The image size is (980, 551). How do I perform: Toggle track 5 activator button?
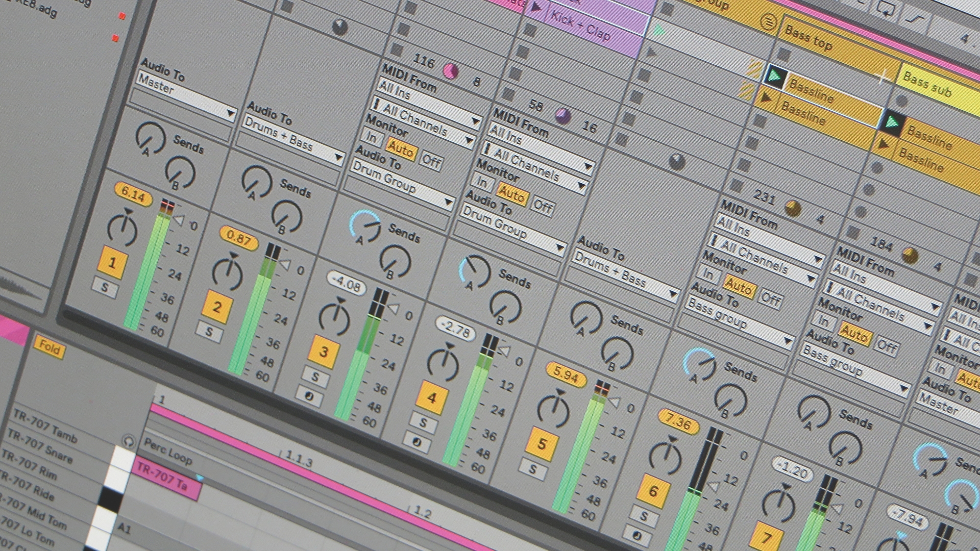pyautogui.click(x=542, y=443)
